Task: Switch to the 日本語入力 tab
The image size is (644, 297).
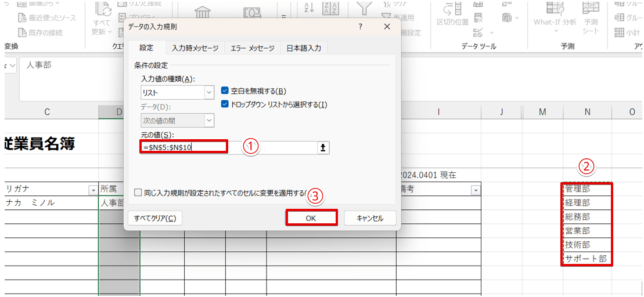Action: [304, 48]
